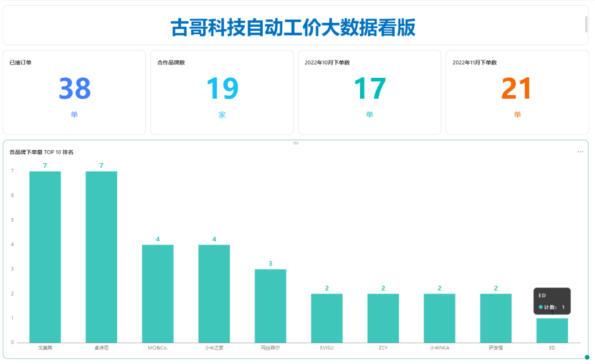Click the data label 2 above 小米NKA bar
This screenshot has width=595, height=364.
(x=439, y=288)
